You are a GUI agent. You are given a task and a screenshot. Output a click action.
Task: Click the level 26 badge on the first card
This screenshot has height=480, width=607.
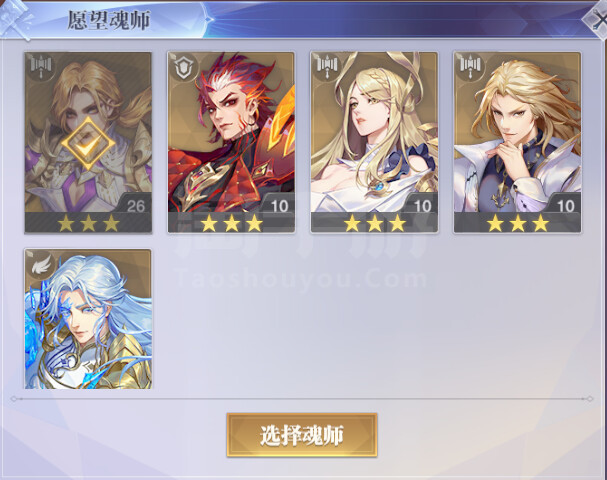pyautogui.click(x=136, y=206)
